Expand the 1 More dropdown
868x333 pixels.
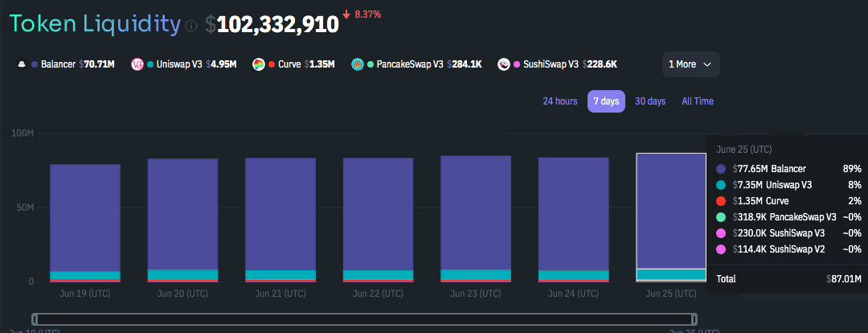coord(690,64)
